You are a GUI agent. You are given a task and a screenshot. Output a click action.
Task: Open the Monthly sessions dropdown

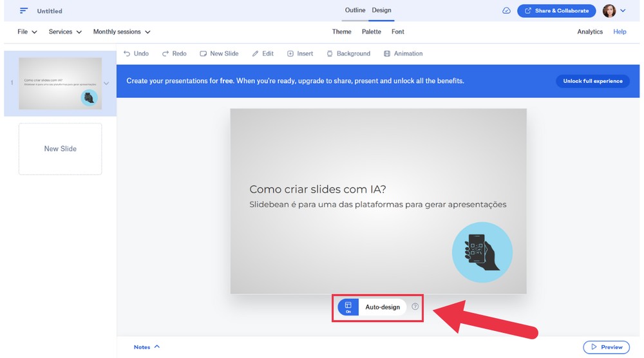[x=122, y=32]
